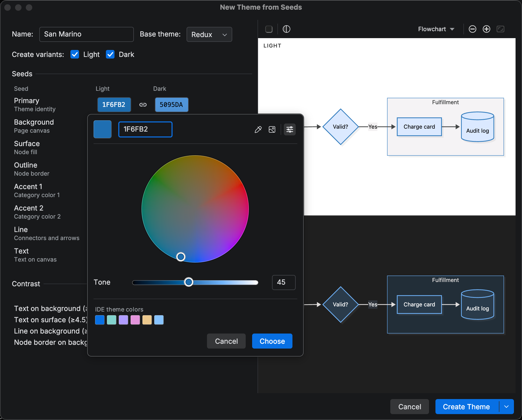522x420 pixels.
Task: Click the Name field containing San Marino
Action: point(87,34)
